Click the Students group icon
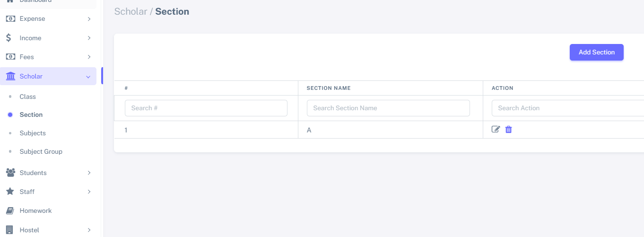This screenshot has height=237, width=644. (x=10, y=173)
